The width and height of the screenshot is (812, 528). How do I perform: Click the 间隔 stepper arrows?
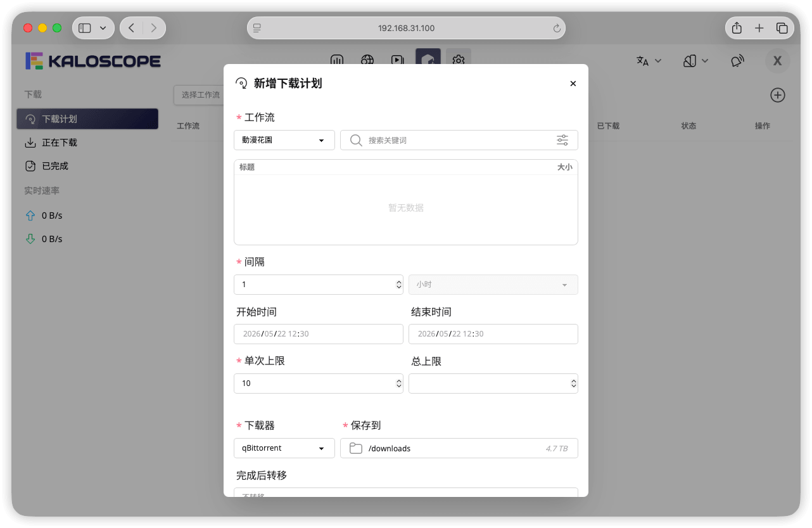tap(398, 285)
